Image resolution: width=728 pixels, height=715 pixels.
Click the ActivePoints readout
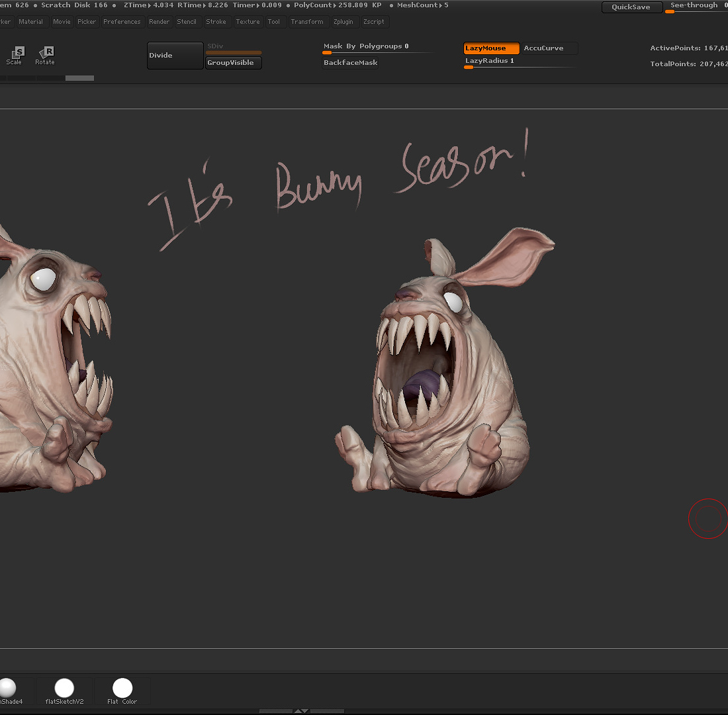[689, 48]
